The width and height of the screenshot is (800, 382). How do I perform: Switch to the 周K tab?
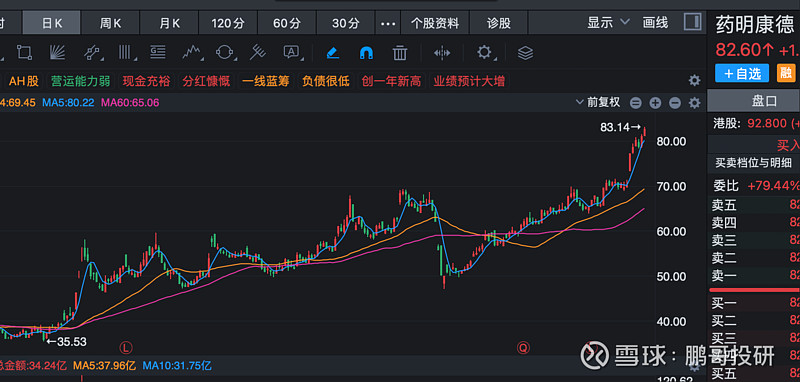click(x=110, y=23)
